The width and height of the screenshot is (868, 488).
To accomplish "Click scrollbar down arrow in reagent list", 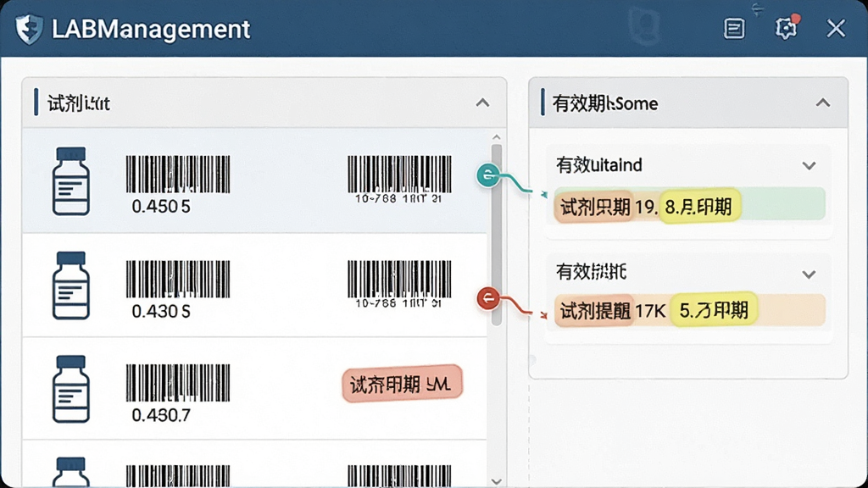I will [497, 482].
